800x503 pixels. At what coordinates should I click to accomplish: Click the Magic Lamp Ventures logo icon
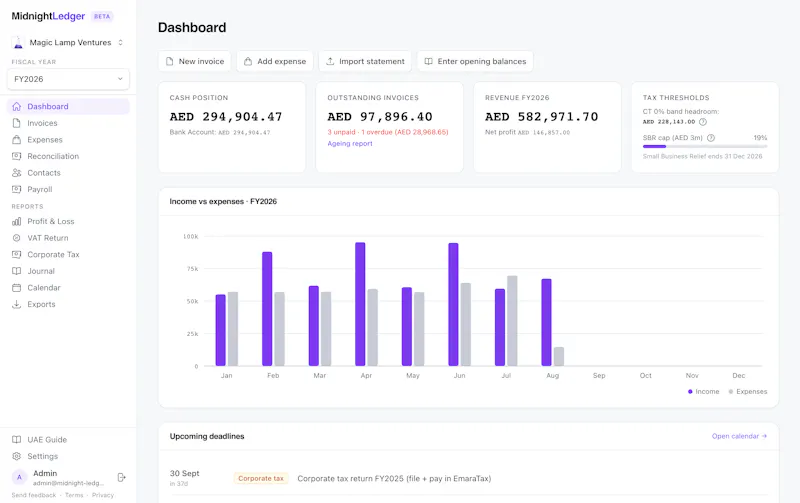(x=18, y=42)
